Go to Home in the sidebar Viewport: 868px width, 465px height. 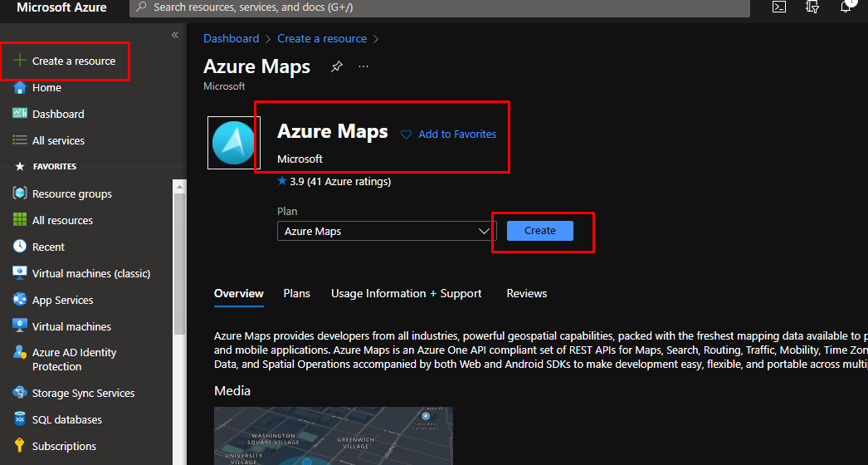(46, 87)
